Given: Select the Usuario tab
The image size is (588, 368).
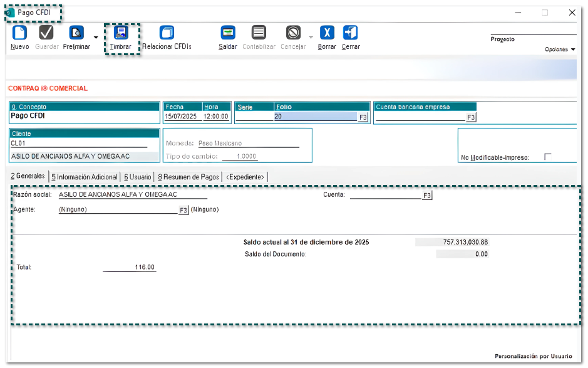Looking at the screenshot, I should tap(137, 177).
